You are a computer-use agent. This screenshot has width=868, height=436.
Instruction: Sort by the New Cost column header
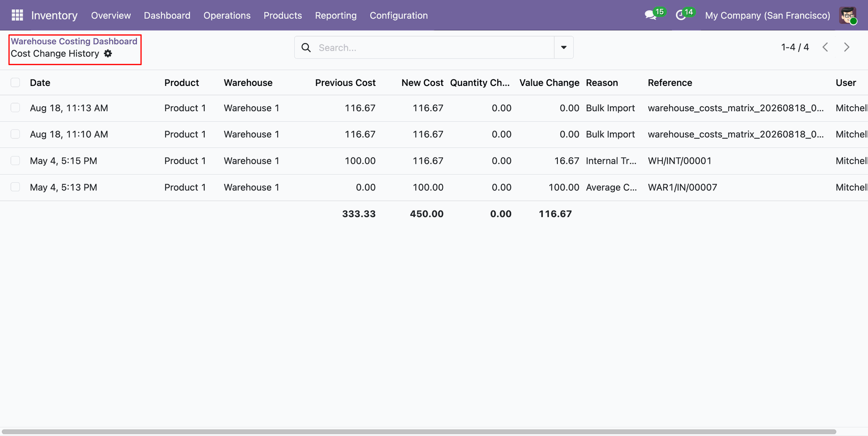tap(422, 83)
